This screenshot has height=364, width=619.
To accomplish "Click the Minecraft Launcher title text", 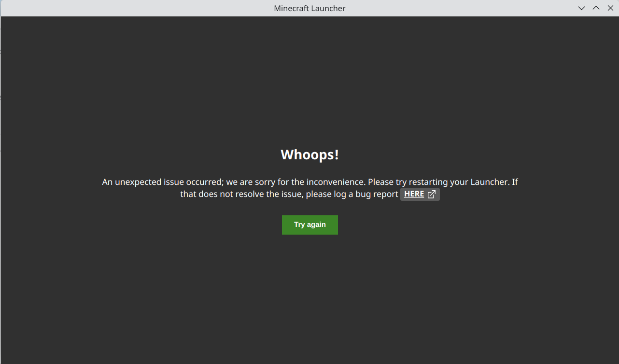I will pos(309,8).
